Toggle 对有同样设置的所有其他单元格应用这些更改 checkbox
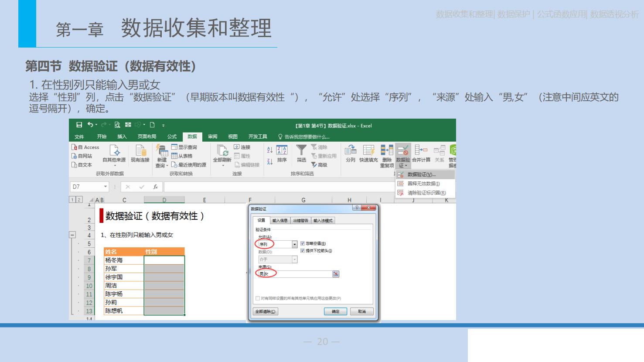 tap(258, 298)
